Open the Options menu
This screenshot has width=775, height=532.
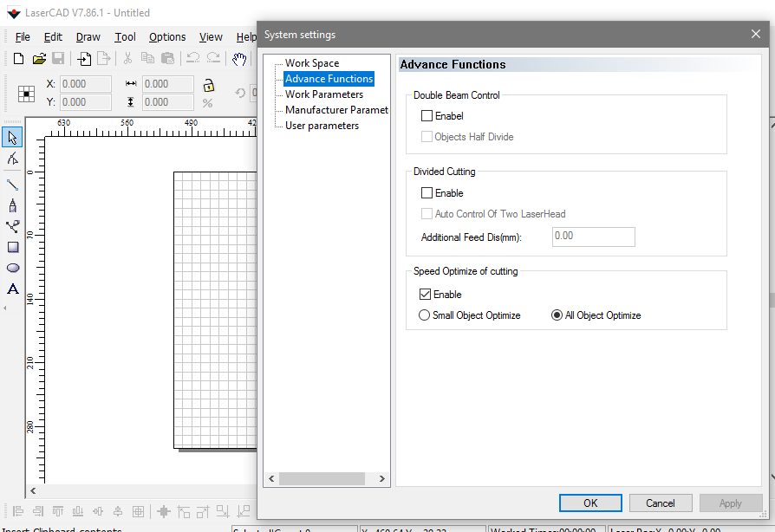click(x=167, y=37)
